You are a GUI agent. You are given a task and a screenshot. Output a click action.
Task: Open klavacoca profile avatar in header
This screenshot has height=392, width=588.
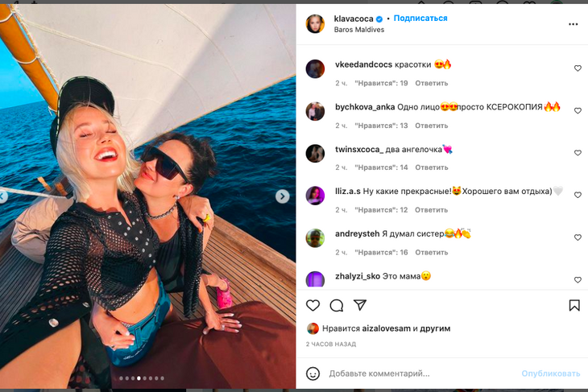(x=316, y=23)
